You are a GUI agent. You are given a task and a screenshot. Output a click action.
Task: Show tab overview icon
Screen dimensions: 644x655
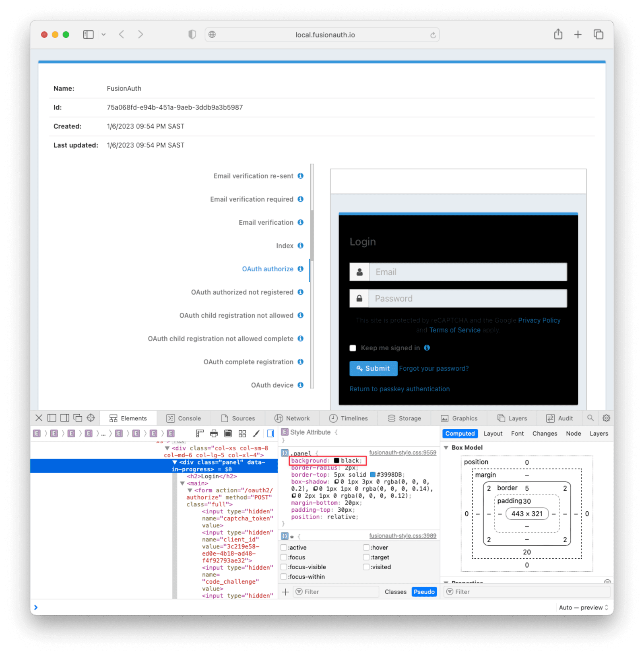click(598, 35)
